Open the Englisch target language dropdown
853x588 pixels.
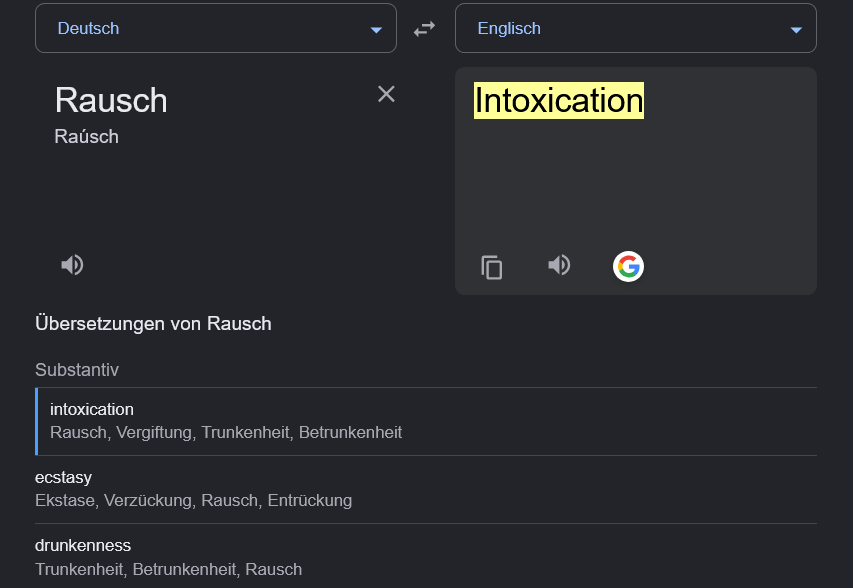(636, 28)
